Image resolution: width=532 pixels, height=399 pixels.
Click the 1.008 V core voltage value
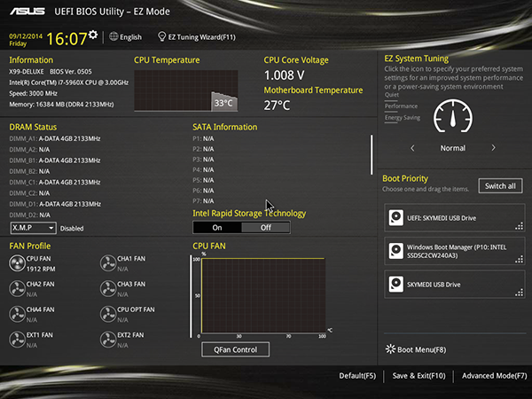(x=285, y=75)
